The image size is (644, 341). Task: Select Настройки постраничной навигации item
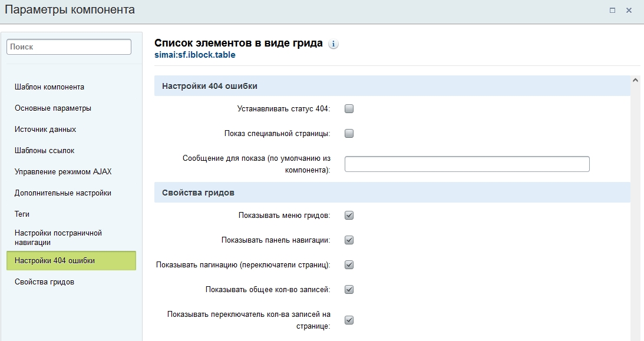click(58, 237)
